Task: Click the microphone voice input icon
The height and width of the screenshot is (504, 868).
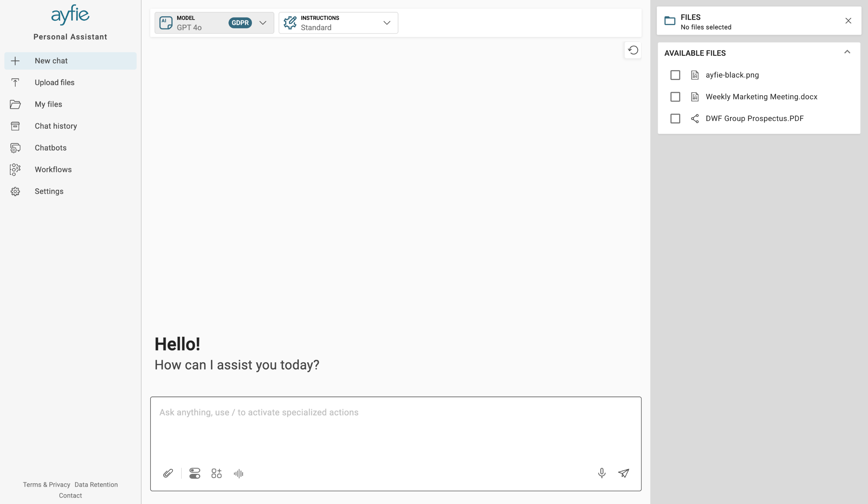Action: pos(602,473)
